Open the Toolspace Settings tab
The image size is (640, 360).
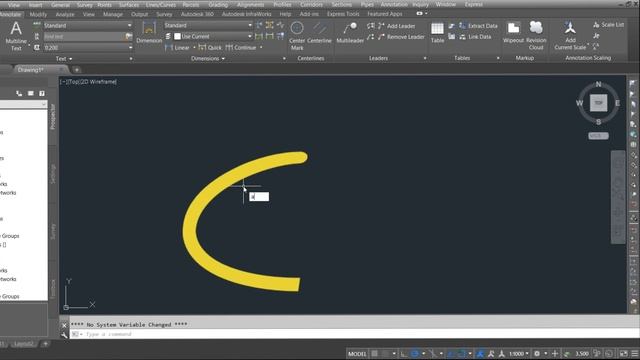[53, 174]
